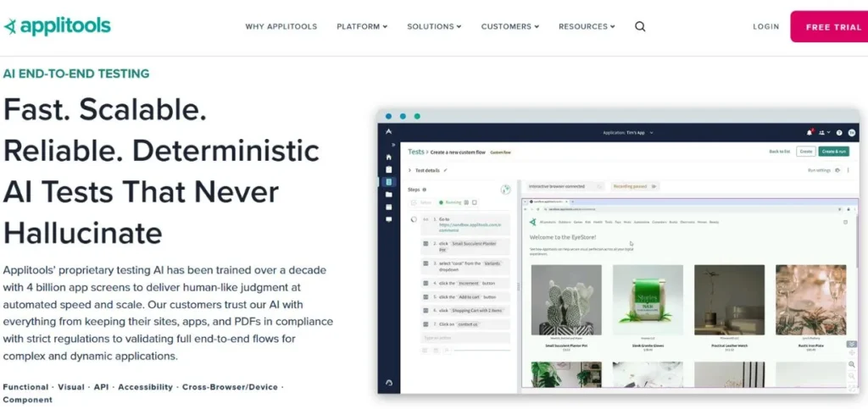Click the monitor icon in app sidebar
The height and width of the screenshot is (409, 868).
(x=388, y=218)
